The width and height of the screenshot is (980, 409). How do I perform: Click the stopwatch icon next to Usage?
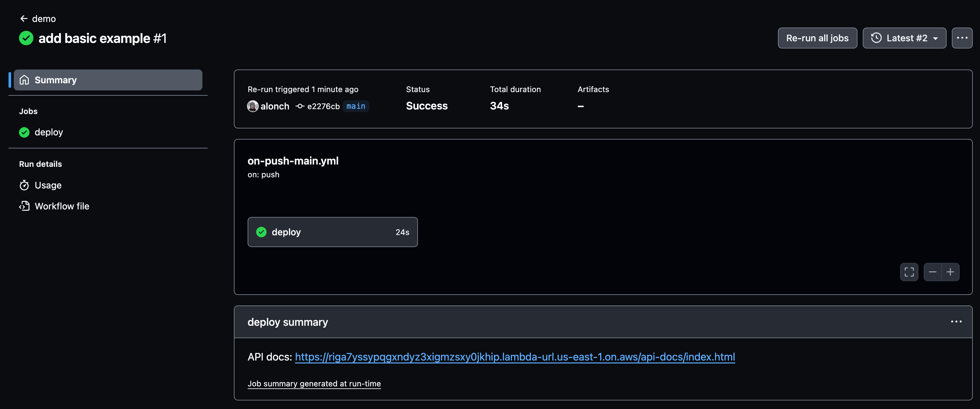tap(24, 185)
